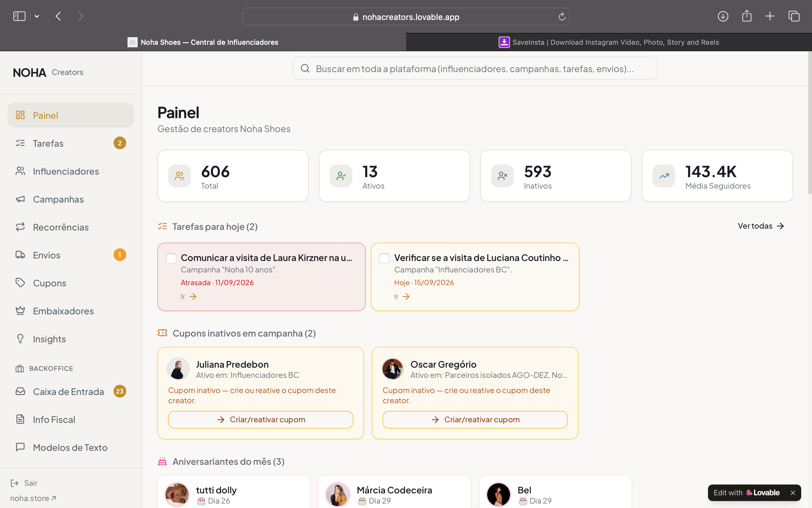Click the Inativos user-x icon
Image resolution: width=812 pixels, height=508 pixels.
[502, 176]
